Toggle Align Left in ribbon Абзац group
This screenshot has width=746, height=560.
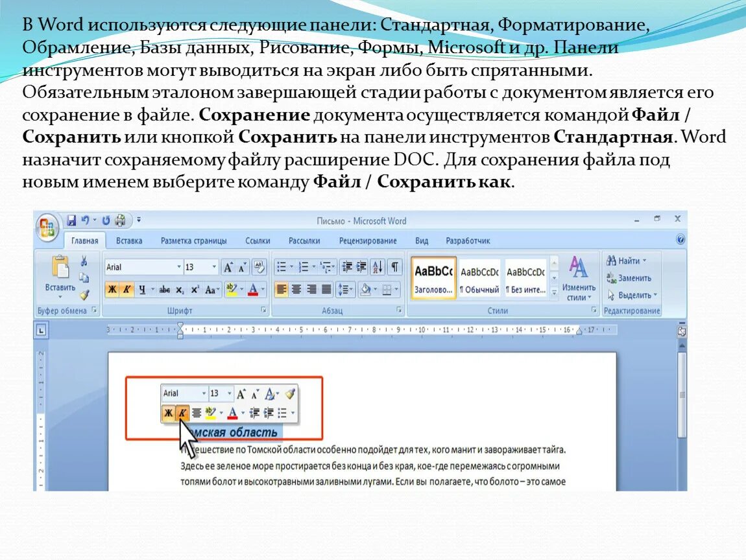click(x=282, y=290)
